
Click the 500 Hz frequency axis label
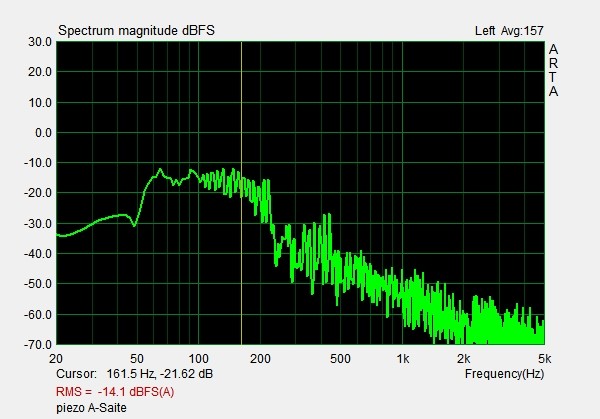point(340,359)
